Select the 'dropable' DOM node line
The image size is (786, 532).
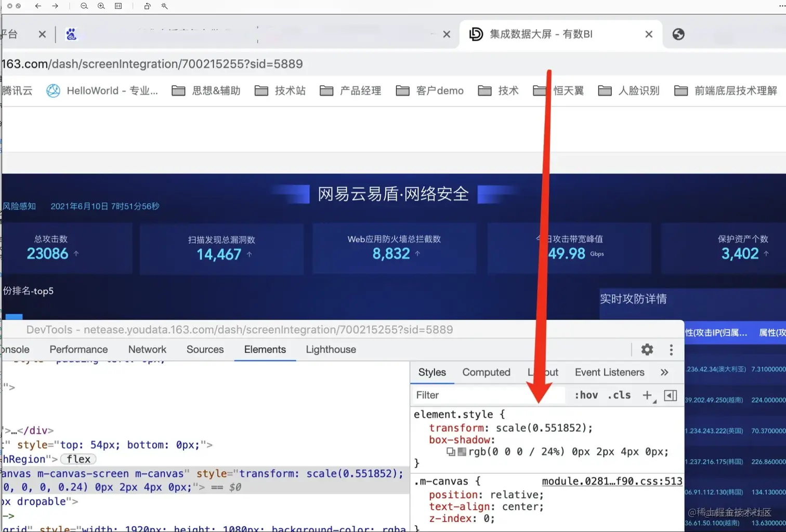point(40,502)
